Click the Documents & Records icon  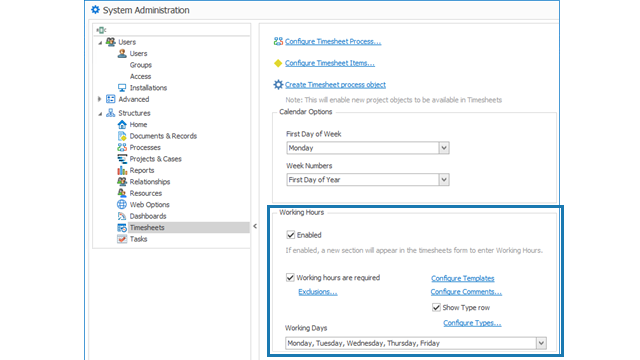click(x=122, y=136)
